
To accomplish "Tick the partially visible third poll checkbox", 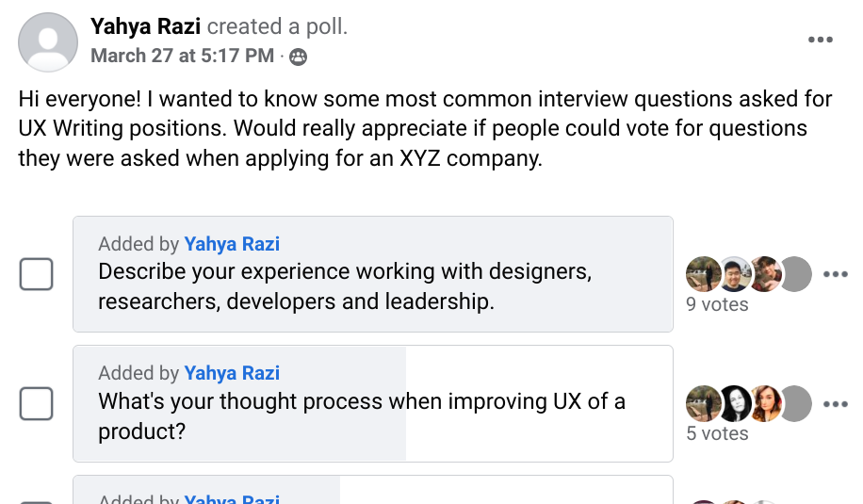I will [37, 502].
